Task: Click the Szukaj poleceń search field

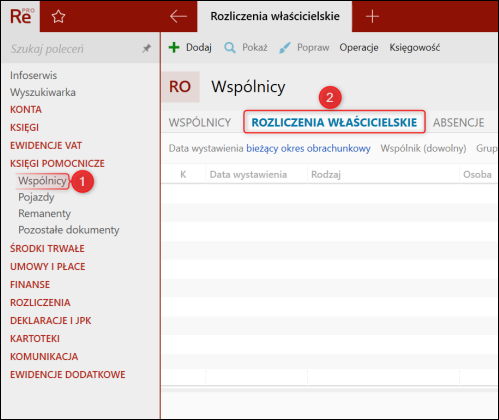Action: (x=75, y=49)
